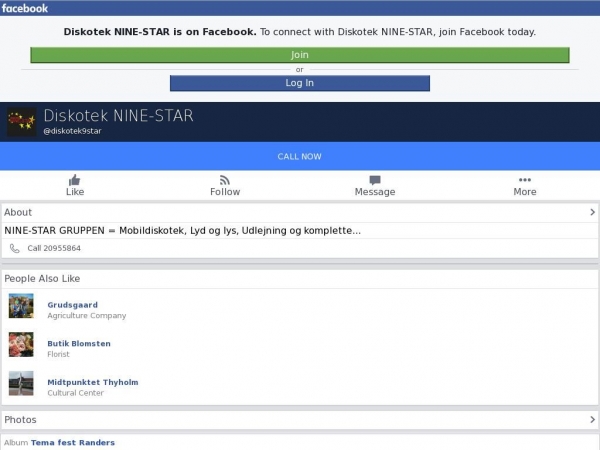
Task: Expand the Photos section chevron
Action: point(592,420)
